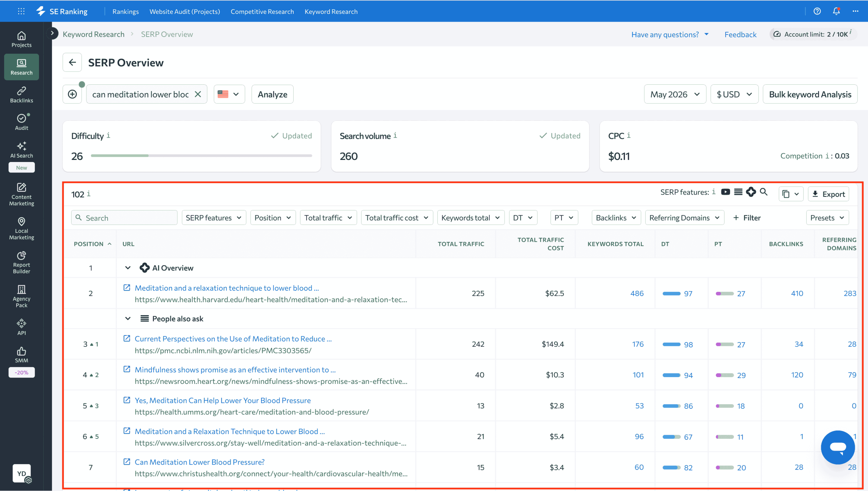This screenshot has height=491, width=868.
Task: Open the three-dot more menu
Action: tap(855, 11)
